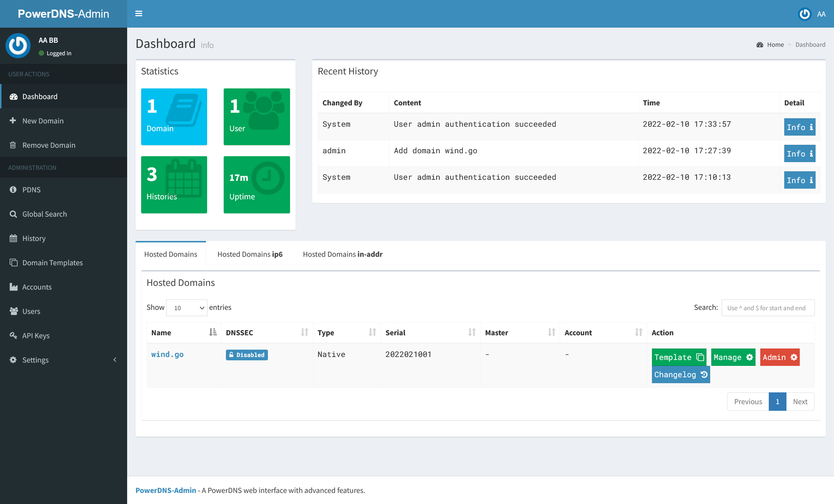This screenshot has width=834, height=504.
Task: Click Info for 17:33:57 history entry
Action: 800,127
